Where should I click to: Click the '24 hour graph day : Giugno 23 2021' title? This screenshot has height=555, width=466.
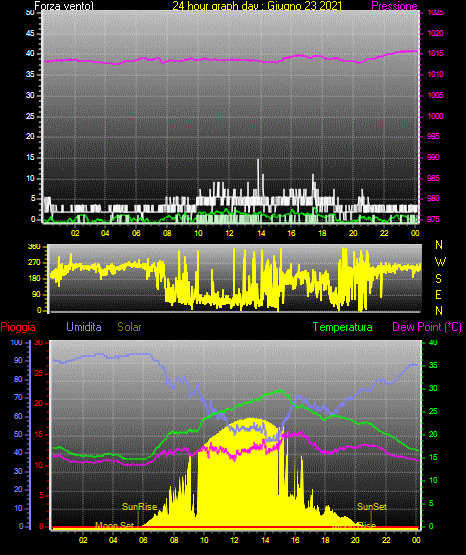click(x=257, y=5)
